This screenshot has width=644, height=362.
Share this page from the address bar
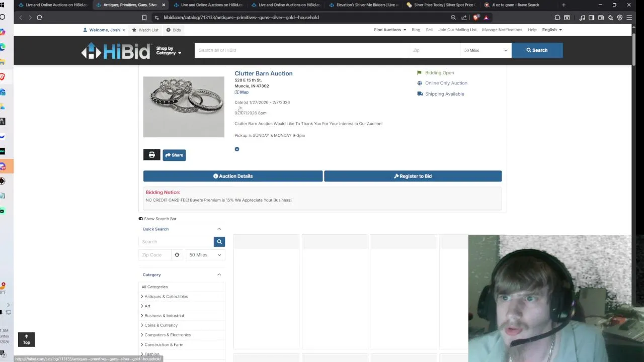464,18
